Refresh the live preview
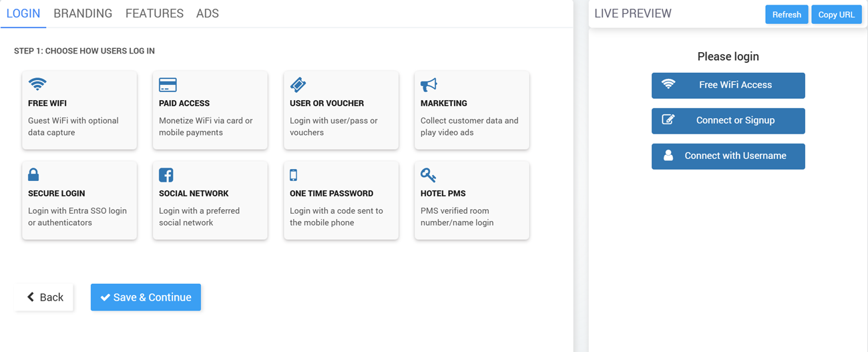 [x=786, y=15]
